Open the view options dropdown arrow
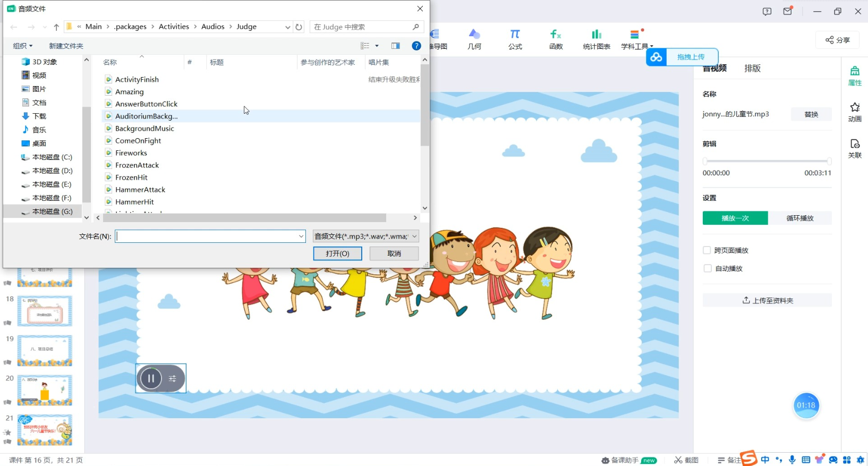868x466 pixels. click(x=377, y=46)
